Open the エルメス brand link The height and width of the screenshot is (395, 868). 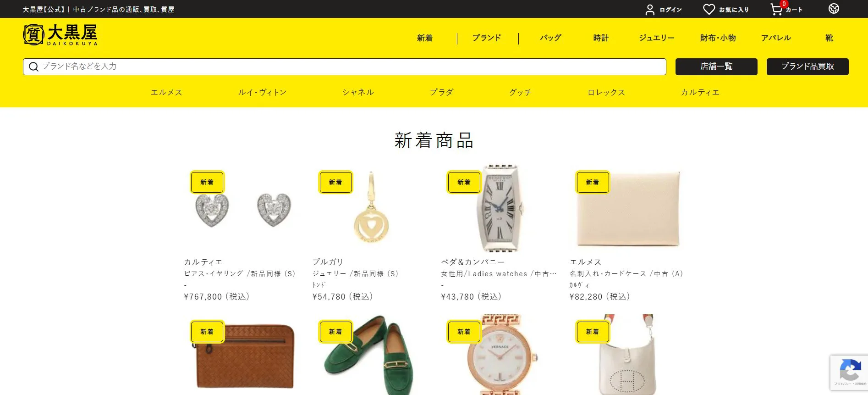tap(166, 92)
